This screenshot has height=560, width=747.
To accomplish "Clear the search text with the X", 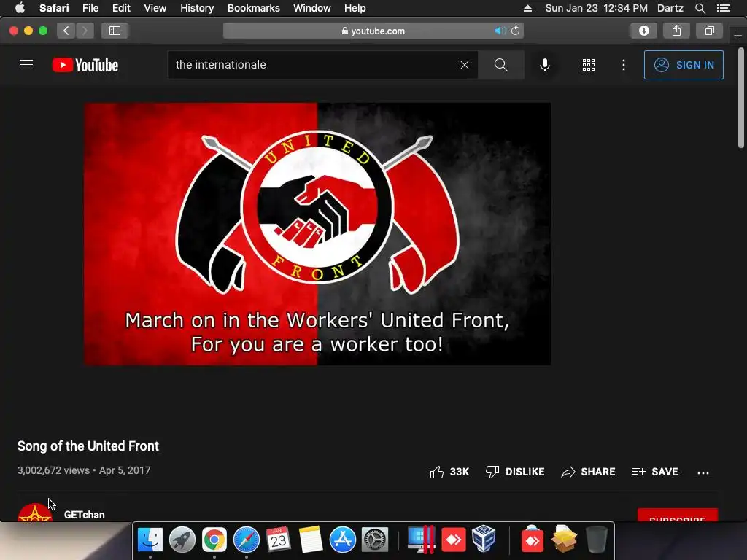I will (x=465, y=65).
